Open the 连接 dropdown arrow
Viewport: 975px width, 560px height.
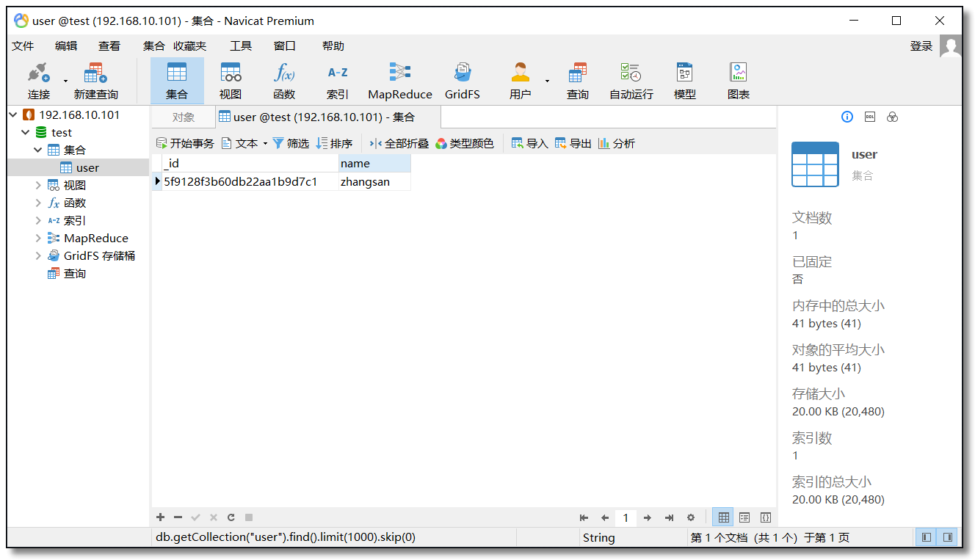(x=65, y=81)
